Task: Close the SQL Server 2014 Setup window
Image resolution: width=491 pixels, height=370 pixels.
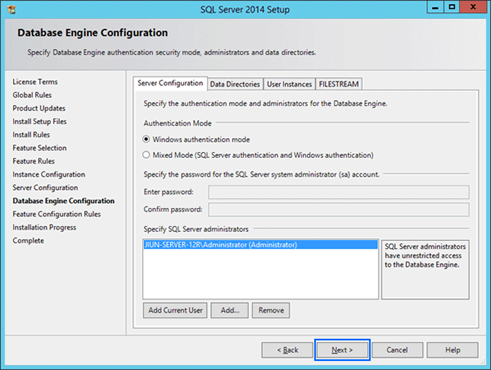Action: pyautogui.click(x=473, y=7)
